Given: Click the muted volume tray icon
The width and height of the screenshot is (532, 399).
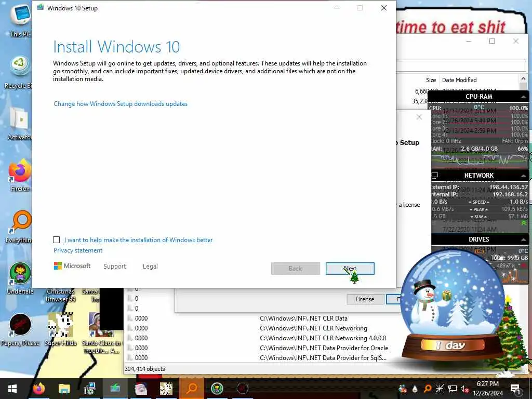Looking at the screenshot, I should click(x=464, y=389).
